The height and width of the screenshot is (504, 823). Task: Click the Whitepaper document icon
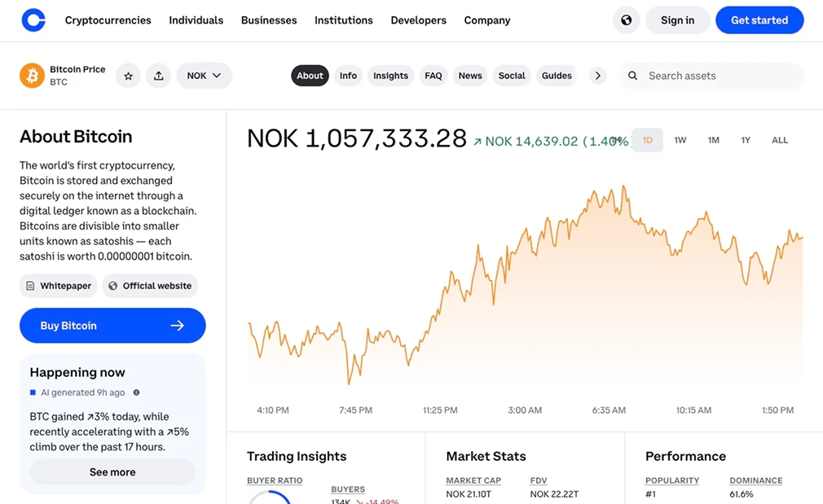(30, 286)
